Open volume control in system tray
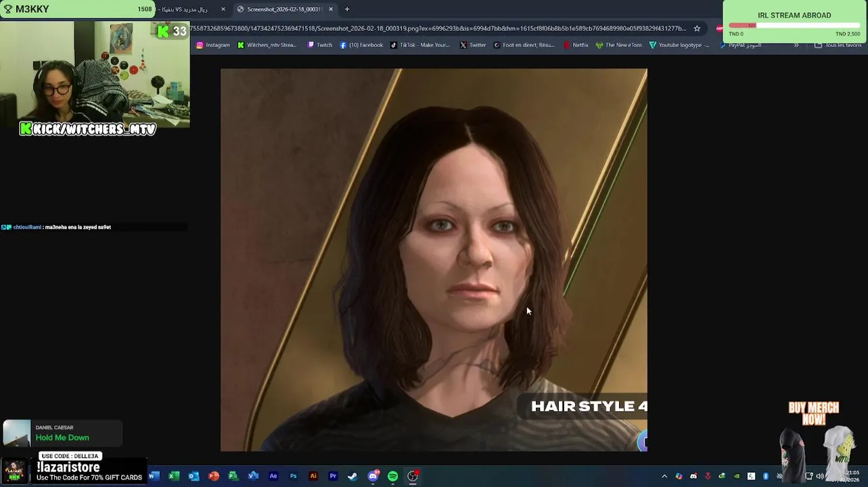This screenshot has height=487, width=868. pyautogui.click(x=820, y=476)
